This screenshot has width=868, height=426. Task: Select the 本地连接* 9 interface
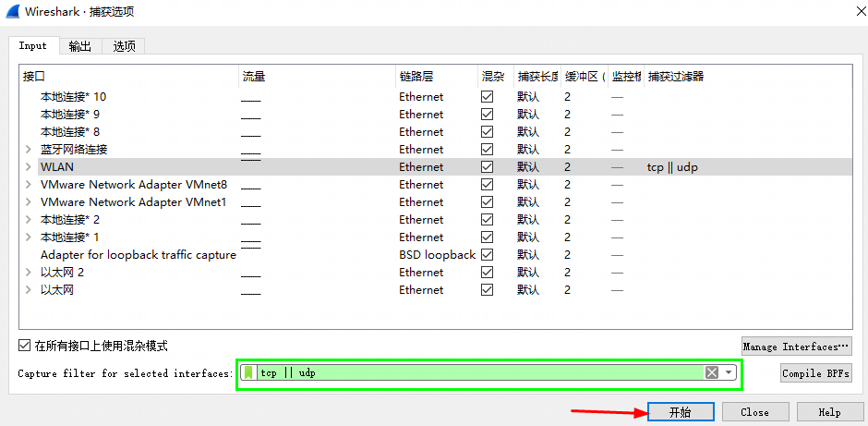point(70,115)
